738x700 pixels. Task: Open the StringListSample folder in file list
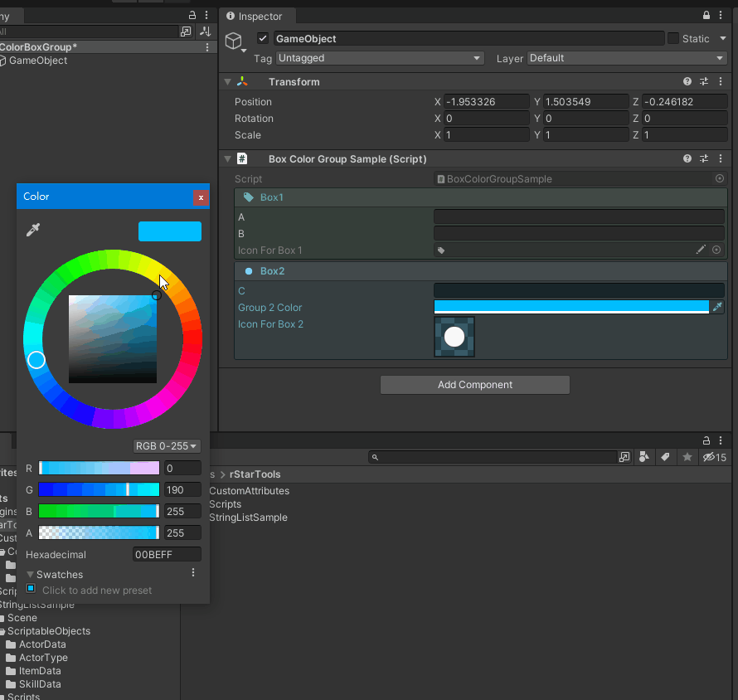[248, 517]
